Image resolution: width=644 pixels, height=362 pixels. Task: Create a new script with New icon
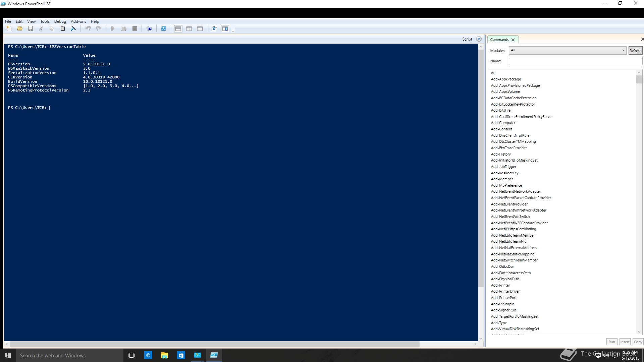pyautogui.click(x=9, y=29)
